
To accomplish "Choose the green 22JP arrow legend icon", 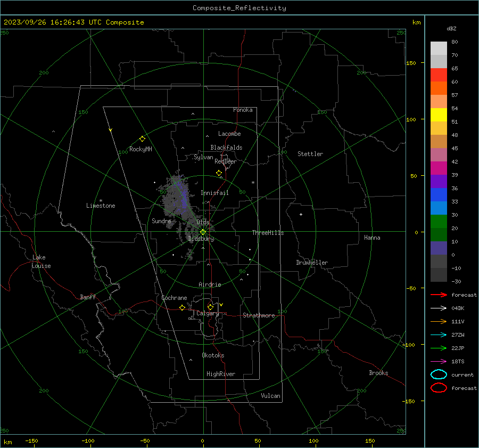I will (439, 348).
